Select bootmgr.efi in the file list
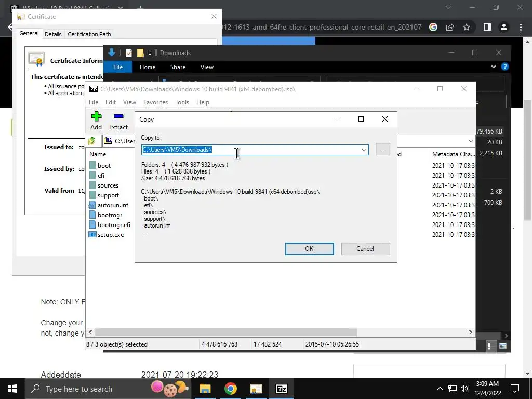 [x=114, y=224]
